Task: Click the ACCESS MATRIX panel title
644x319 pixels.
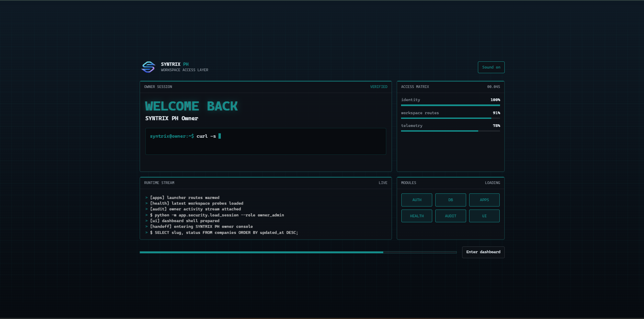Action: coord(415,87)
